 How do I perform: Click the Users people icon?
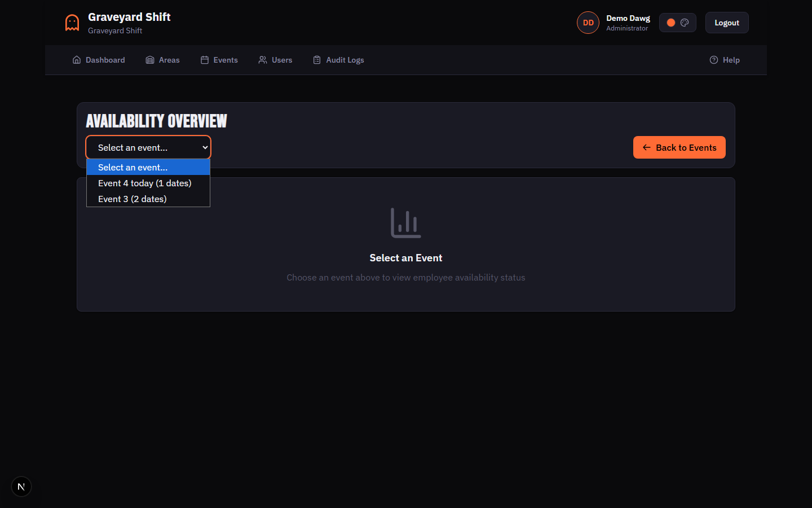click(x=263, y=60)
